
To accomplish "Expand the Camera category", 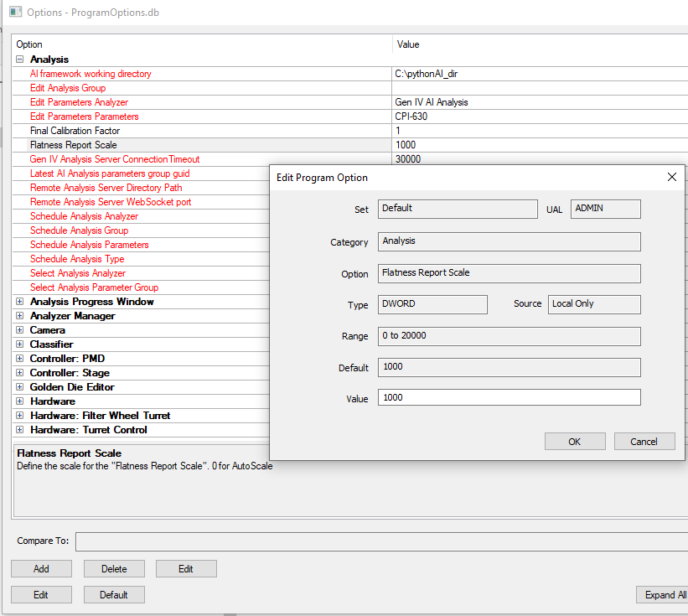I will pyautogui.click(x=19, y=330).
